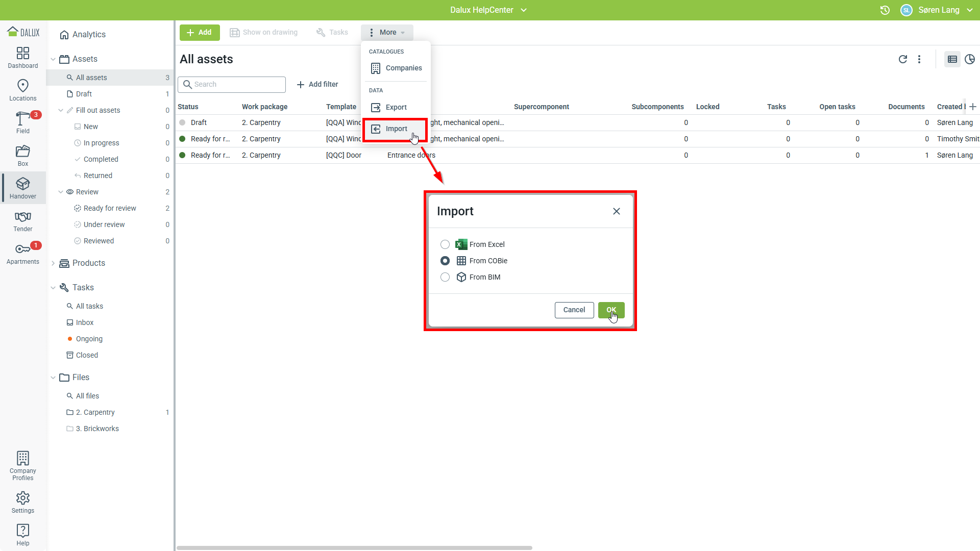980x551 pixels.
Task: Expand the Products section
Action: tap(53, 263)
